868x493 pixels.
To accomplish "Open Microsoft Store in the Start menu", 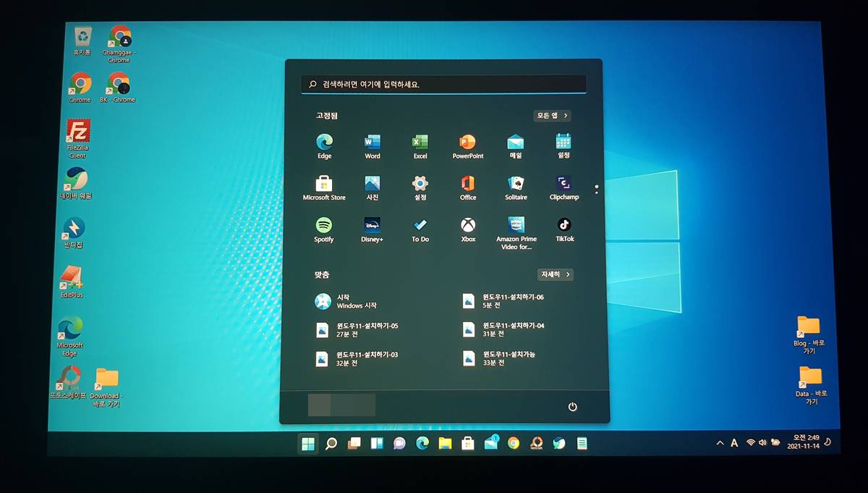I will coord(324,187).
